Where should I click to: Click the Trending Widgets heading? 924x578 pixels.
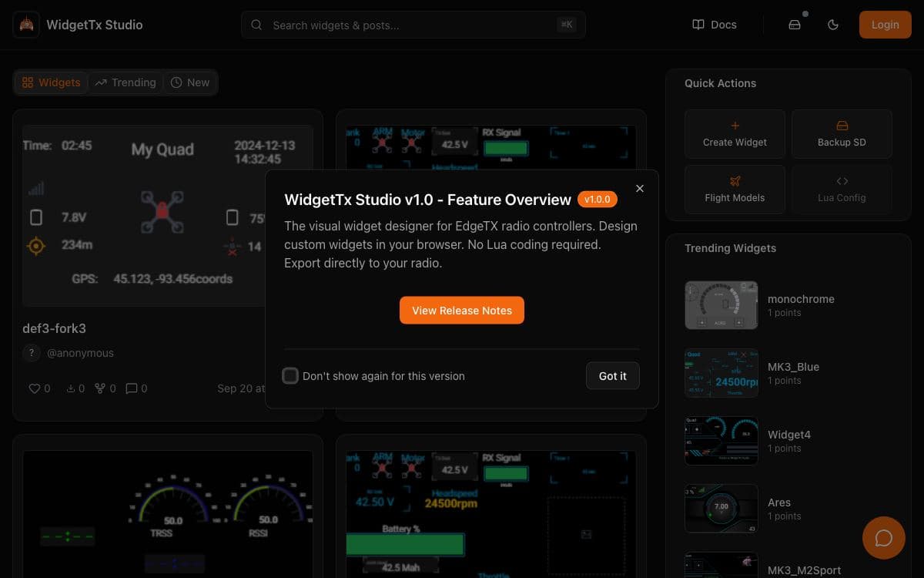[730, 248]
